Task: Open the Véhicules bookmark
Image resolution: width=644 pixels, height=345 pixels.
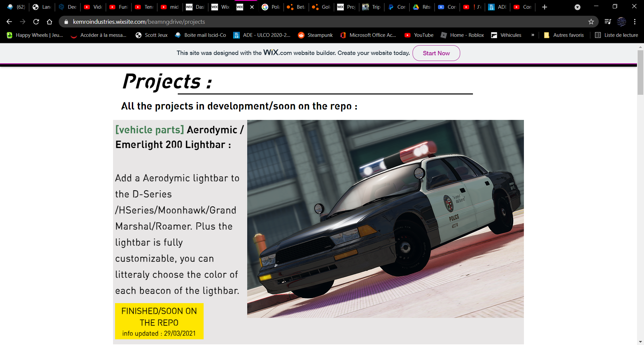Action: pyautogui.click(x=506, y=35)
